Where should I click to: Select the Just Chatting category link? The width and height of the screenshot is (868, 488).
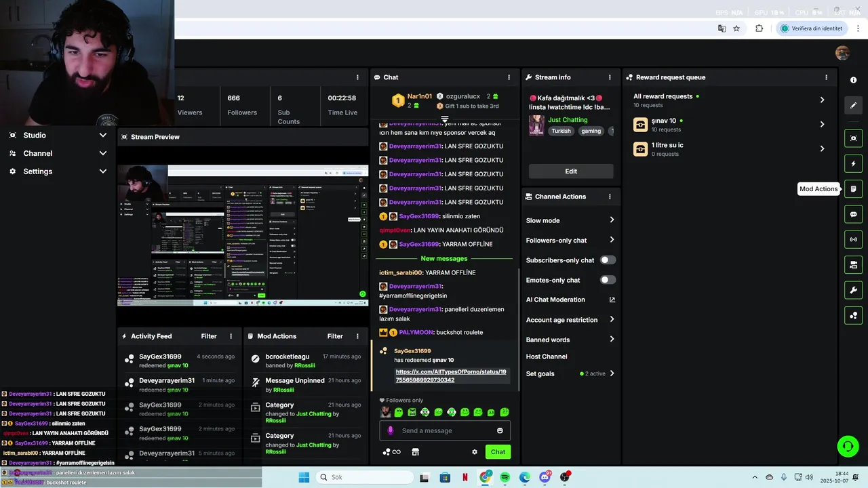point(568,120)
